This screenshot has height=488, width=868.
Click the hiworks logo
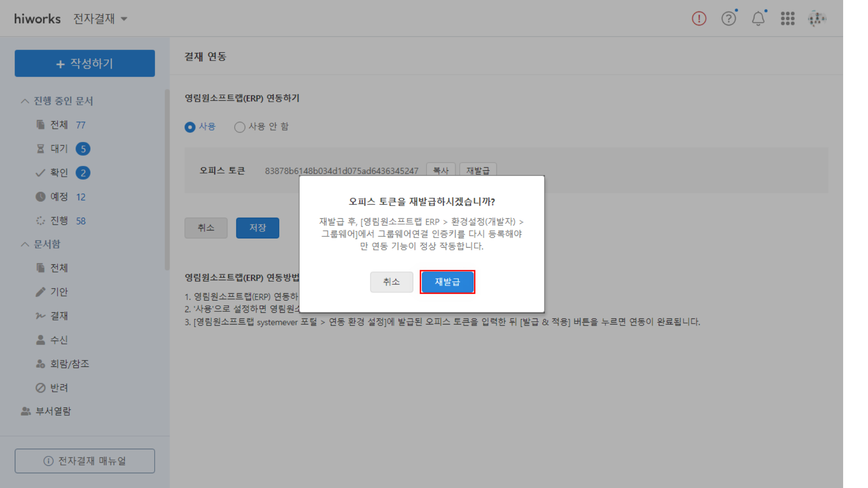[x=37, y=19]
